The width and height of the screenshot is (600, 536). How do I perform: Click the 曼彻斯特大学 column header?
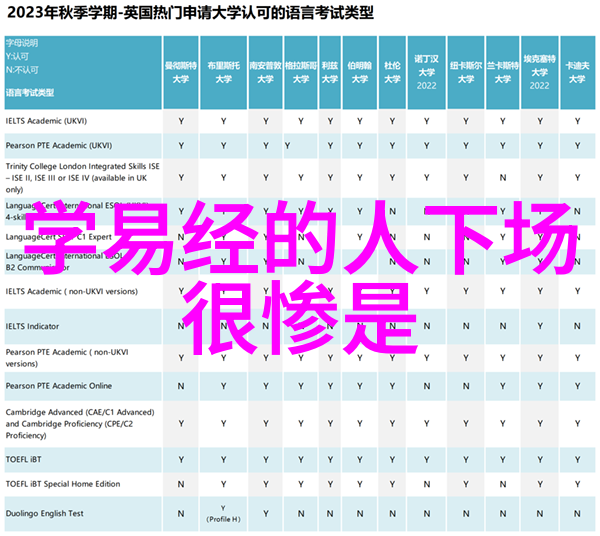coord(181,72)
